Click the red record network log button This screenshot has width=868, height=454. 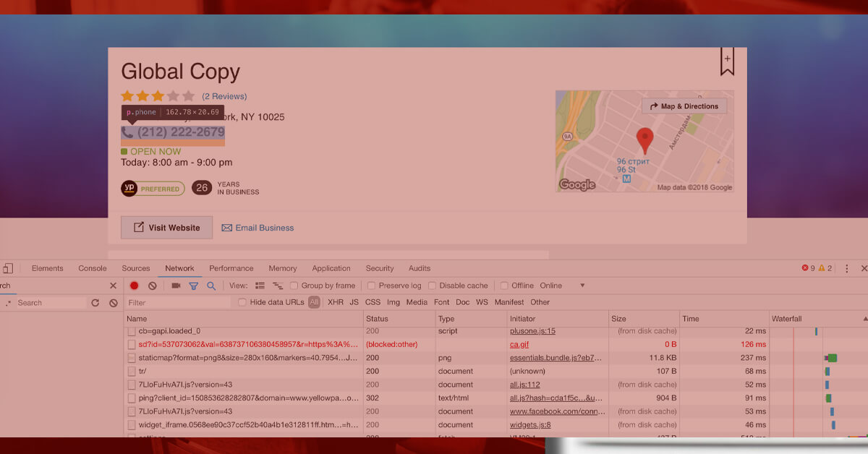pos(134,286)
